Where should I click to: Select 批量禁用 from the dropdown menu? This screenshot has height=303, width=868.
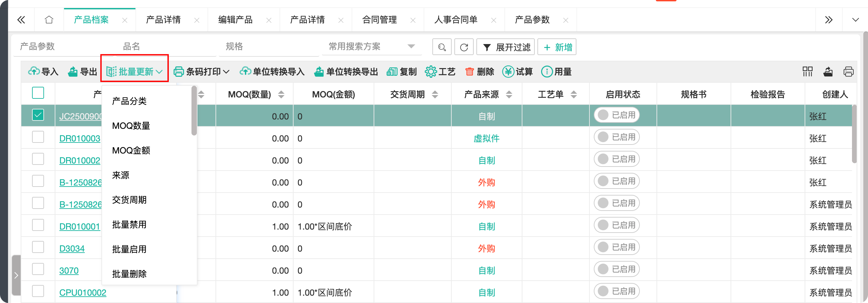129,225
